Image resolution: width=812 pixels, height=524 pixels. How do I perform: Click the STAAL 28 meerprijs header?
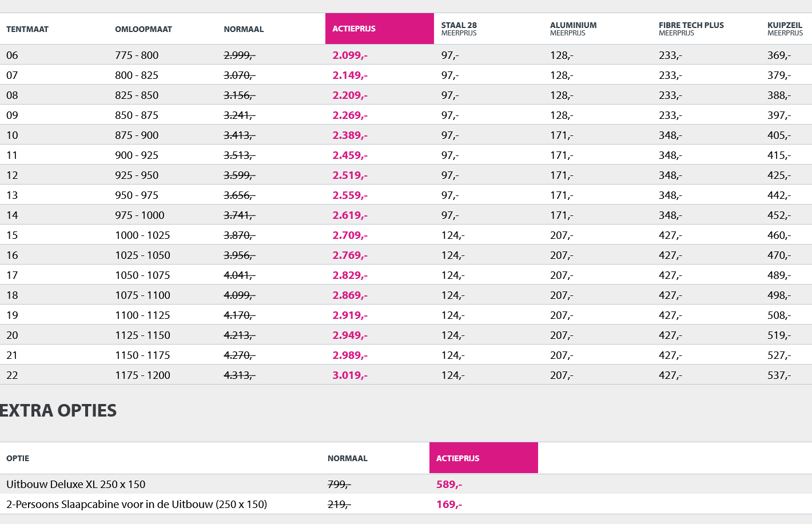click(x=459, y=29)
